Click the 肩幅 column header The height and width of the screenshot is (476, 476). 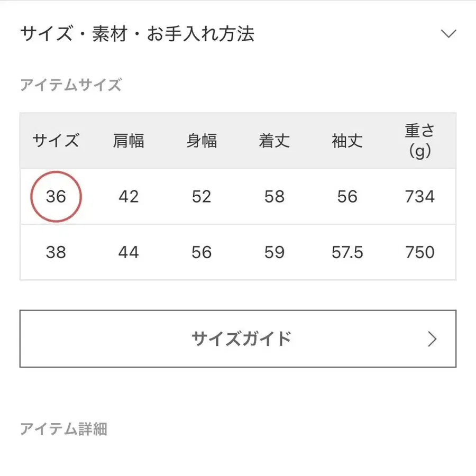(129, 141)
